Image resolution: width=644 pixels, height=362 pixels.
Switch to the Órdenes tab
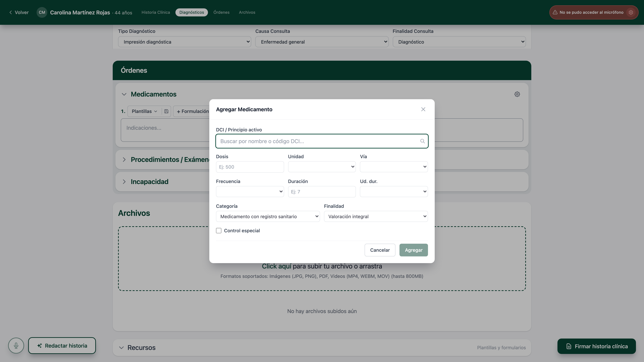point(221,12)
